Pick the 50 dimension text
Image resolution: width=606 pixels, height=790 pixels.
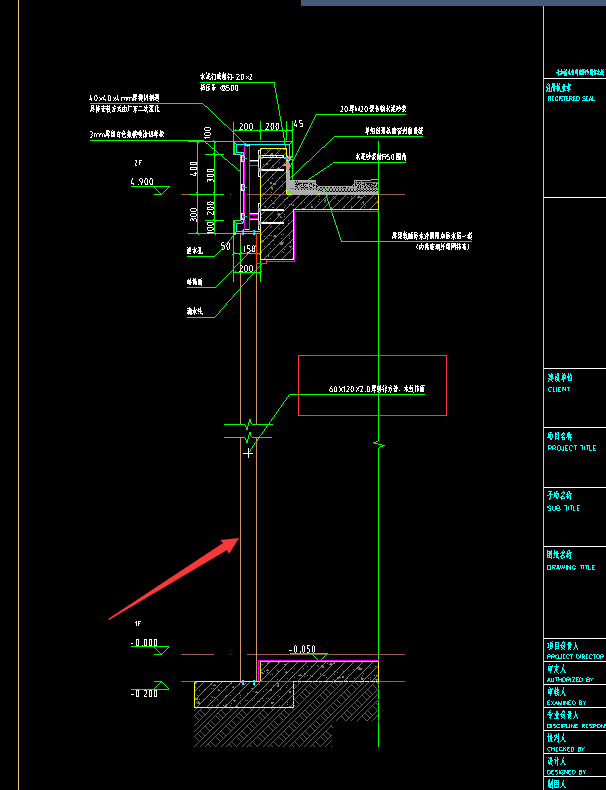[226, 246]
